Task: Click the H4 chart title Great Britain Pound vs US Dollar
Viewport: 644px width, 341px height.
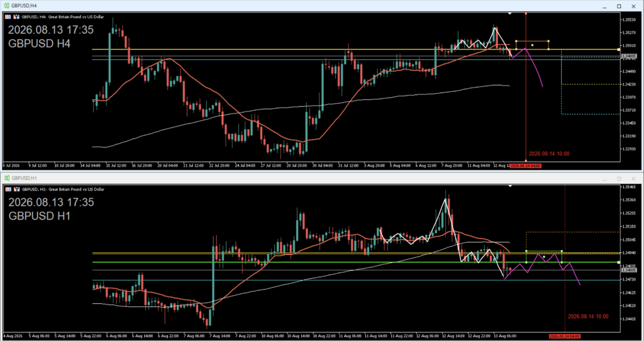Action: [x=76, y=17]
